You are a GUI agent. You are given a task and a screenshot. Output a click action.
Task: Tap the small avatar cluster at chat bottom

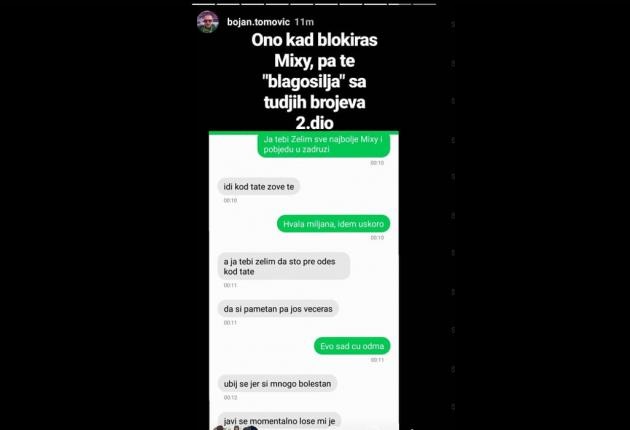tap(235, 428)
